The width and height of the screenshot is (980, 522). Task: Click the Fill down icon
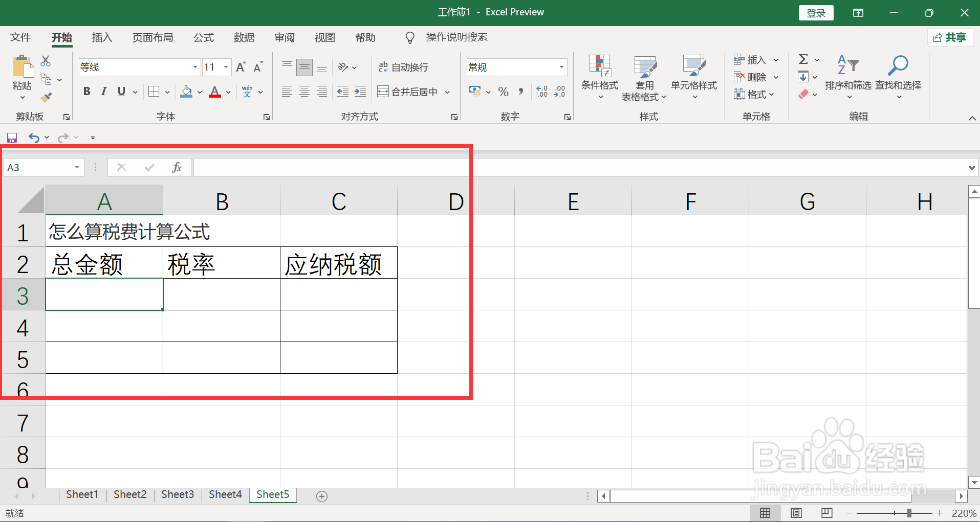[x=803, y=77]
